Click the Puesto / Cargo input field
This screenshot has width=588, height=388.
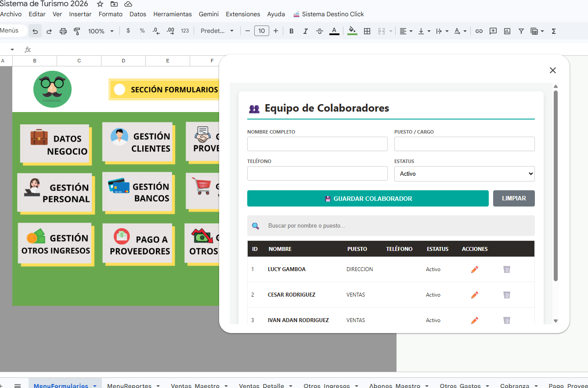pos(465,144)
